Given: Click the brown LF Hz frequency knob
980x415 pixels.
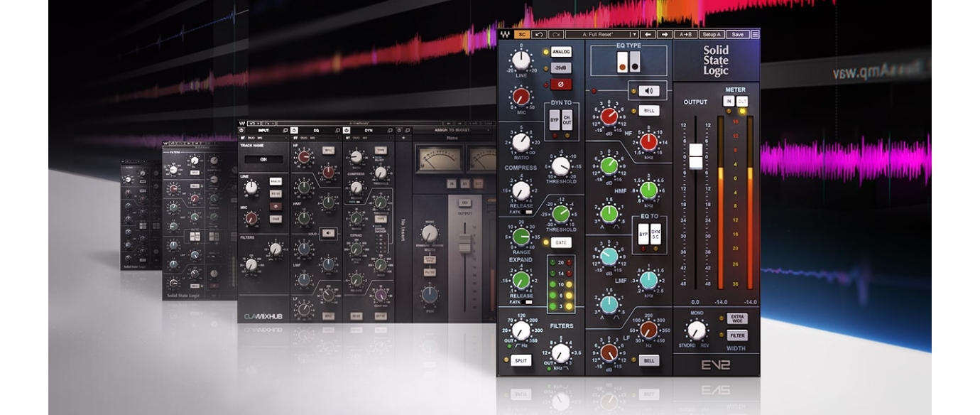Looking at the screenshot, I should (x=648, y=329).
